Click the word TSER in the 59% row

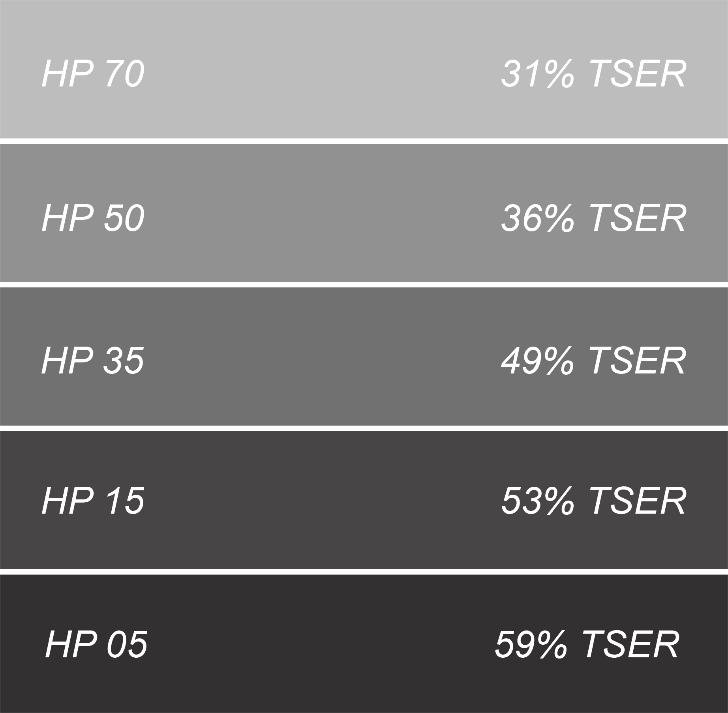click(630, 644)
